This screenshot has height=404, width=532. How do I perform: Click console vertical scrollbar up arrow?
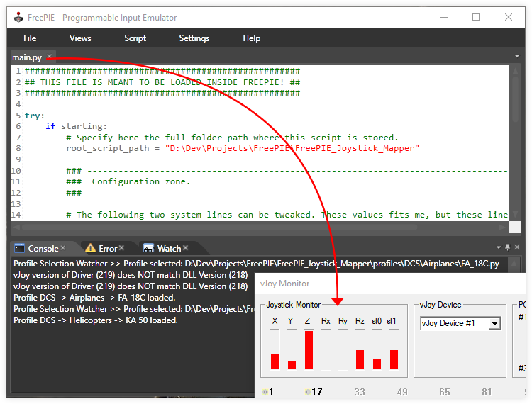514,263
